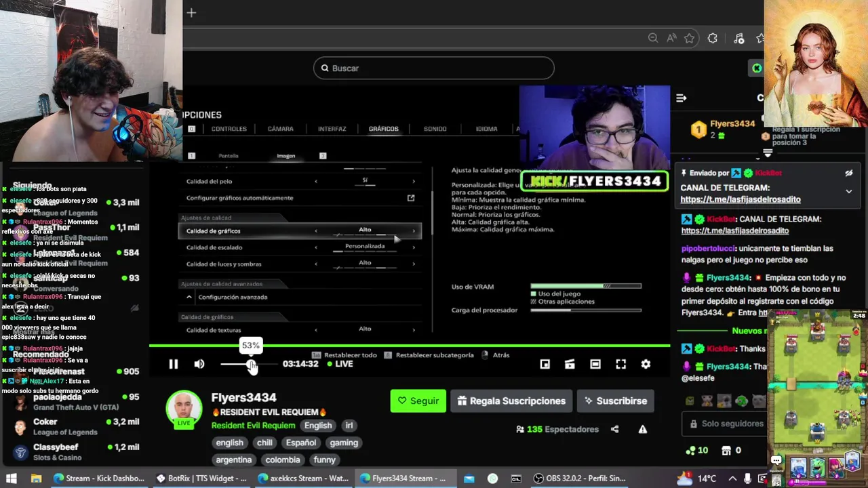The image size is (868, 488).
Task: Click the argentina tag
Action: (x=233, y=460)
